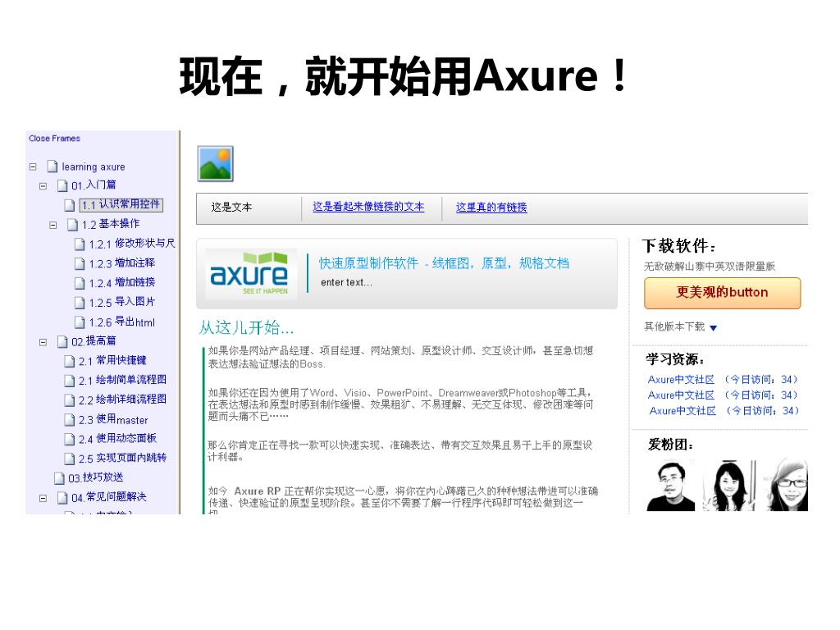Collapse the learning axure root node
The image size is (840, 630).
pyautogui.click(x=33, y=167)
